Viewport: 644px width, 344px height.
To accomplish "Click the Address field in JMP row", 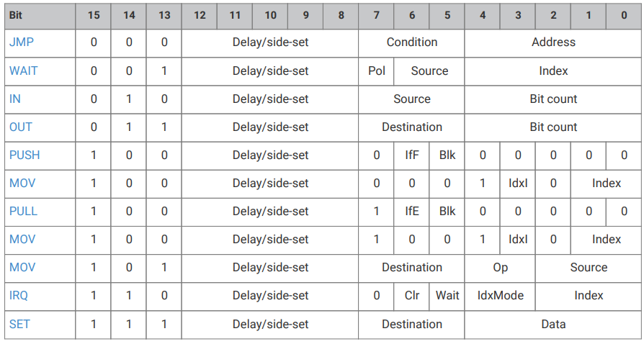I will [x=553, y=42].
